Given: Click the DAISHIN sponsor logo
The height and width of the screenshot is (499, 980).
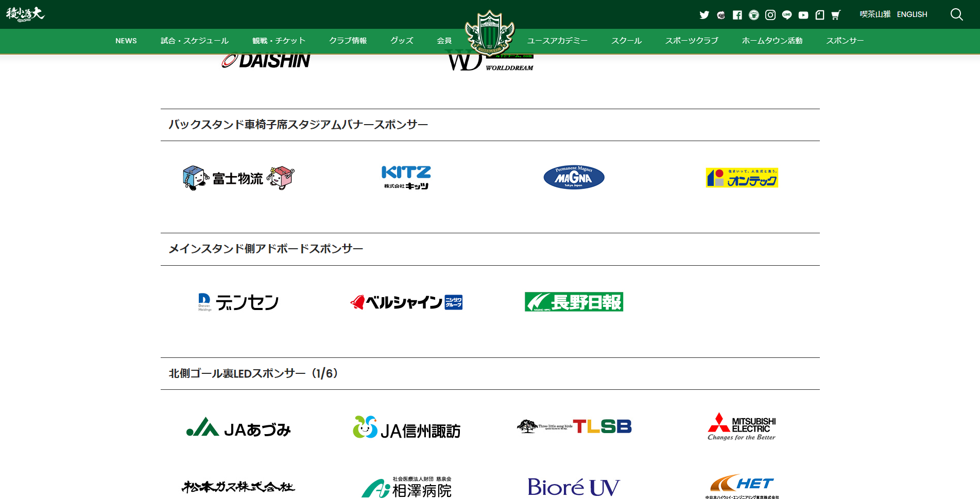Looking at the screenshot, I should pyautogui.click(x=266, y=61).
